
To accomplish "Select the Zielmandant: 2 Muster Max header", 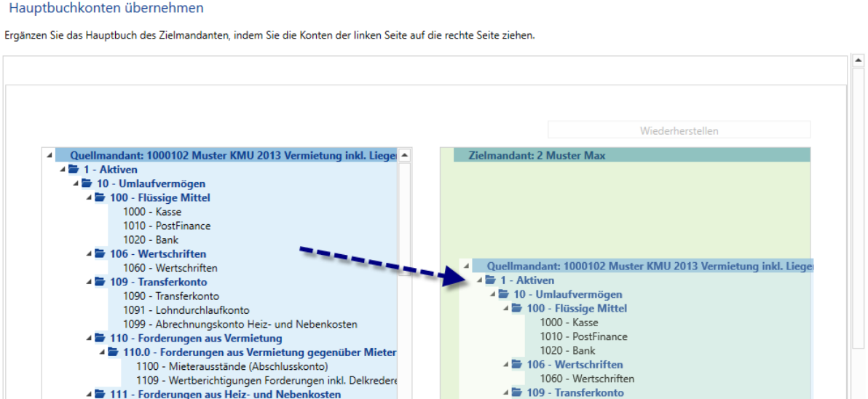I will click(x=631, y=156).
